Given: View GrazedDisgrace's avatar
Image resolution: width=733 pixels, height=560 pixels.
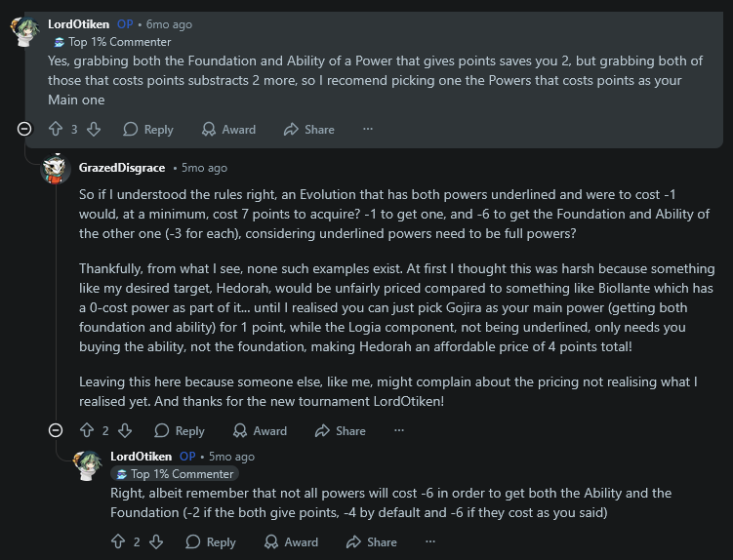Looking at the screenshot, I should (x=56, y=169).
